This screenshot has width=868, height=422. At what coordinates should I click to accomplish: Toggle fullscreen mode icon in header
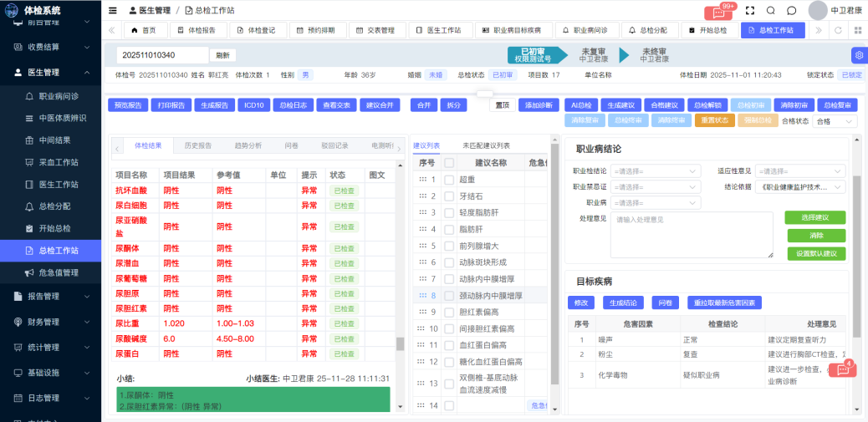(750, 11)
